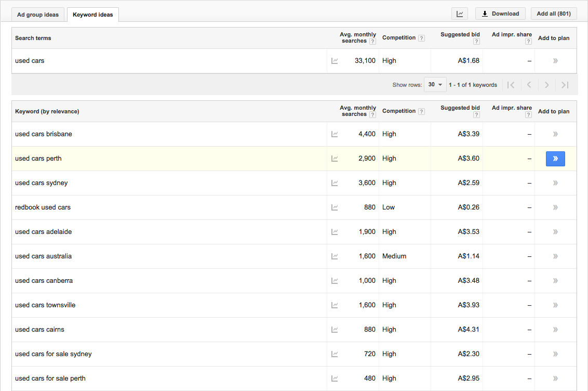The height and width of the screenshot is (391, 588).
Task: Jump to the last page of keywords
Action: point(565,85)
